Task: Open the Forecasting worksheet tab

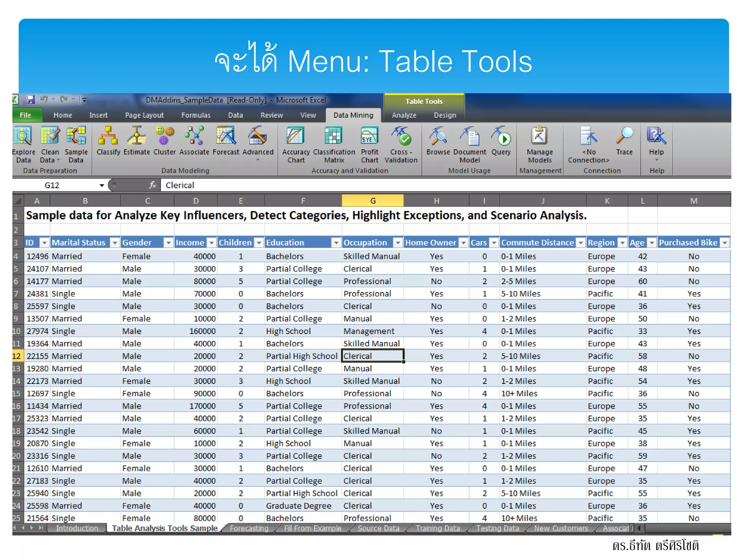Action: click(249, 528)
